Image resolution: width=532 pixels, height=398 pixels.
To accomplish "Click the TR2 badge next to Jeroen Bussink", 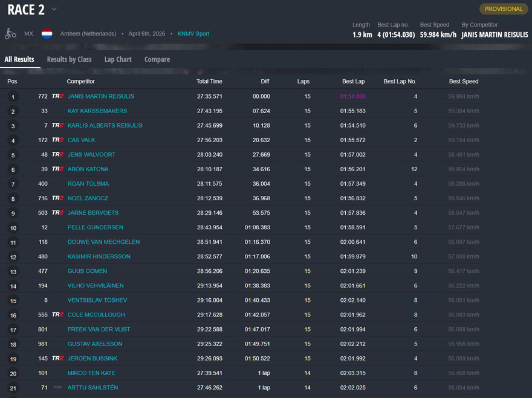I will (x=57, y=358).
